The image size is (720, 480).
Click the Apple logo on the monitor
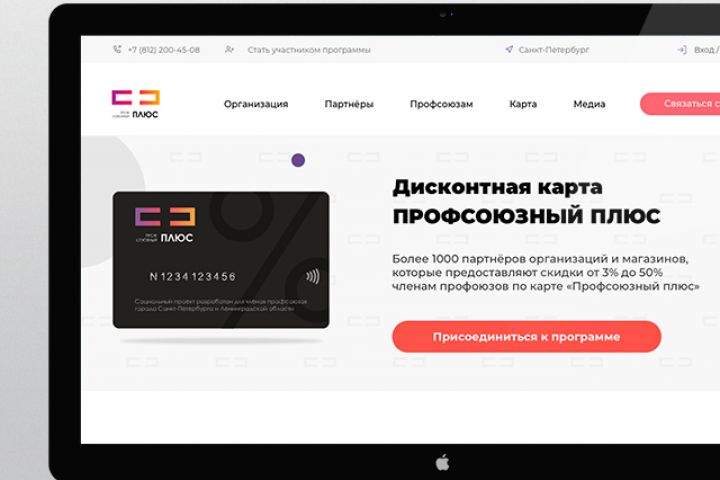[x=442, y=463]
